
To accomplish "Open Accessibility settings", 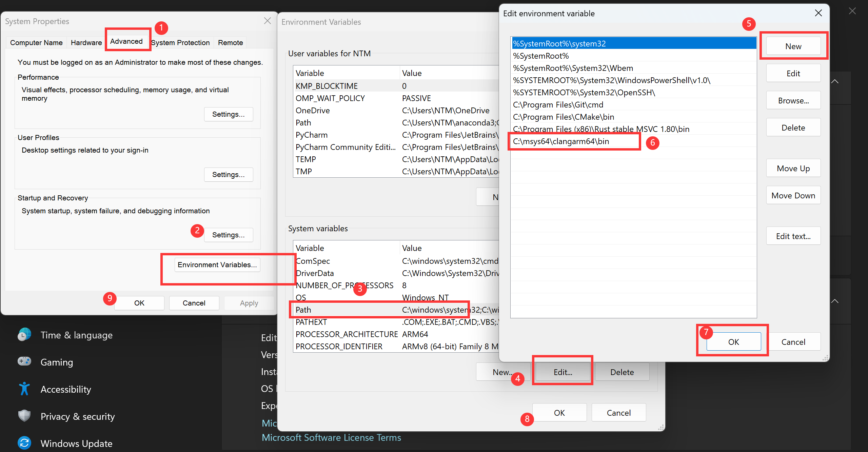I will [66, 389].
